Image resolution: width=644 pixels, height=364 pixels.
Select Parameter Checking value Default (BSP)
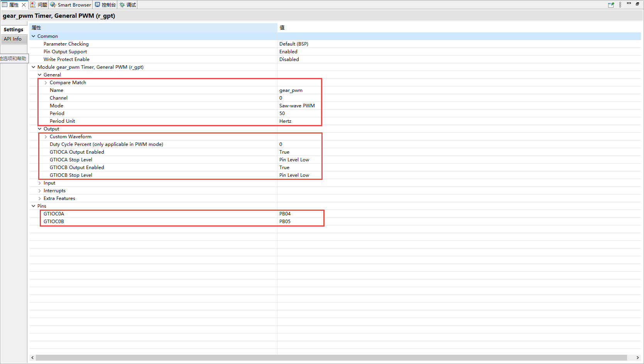pos(294,44)
